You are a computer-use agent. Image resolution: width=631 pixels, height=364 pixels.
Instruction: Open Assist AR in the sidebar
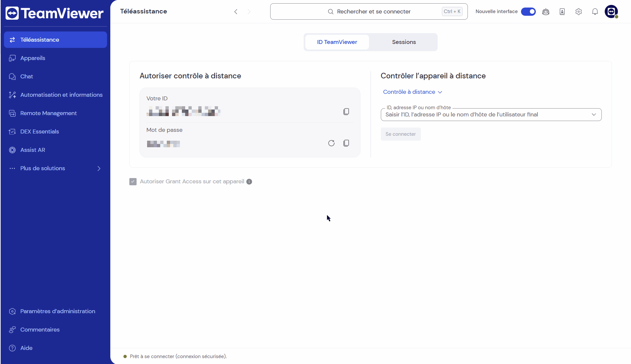point(55,150)
